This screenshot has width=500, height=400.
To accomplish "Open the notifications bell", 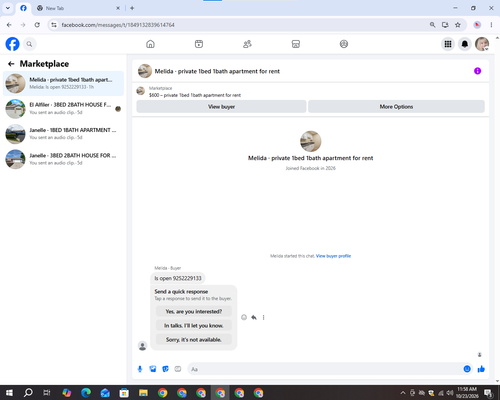I will click(x=465, y=44).
